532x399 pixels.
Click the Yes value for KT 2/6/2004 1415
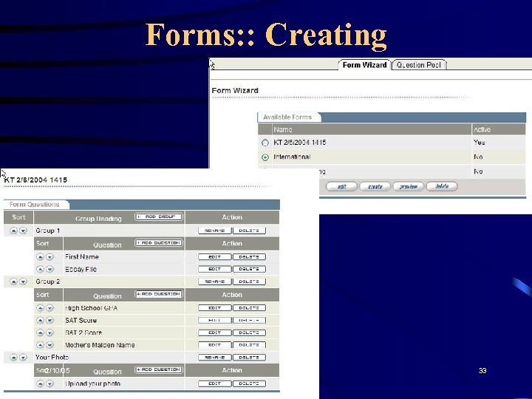click(479, 143)
